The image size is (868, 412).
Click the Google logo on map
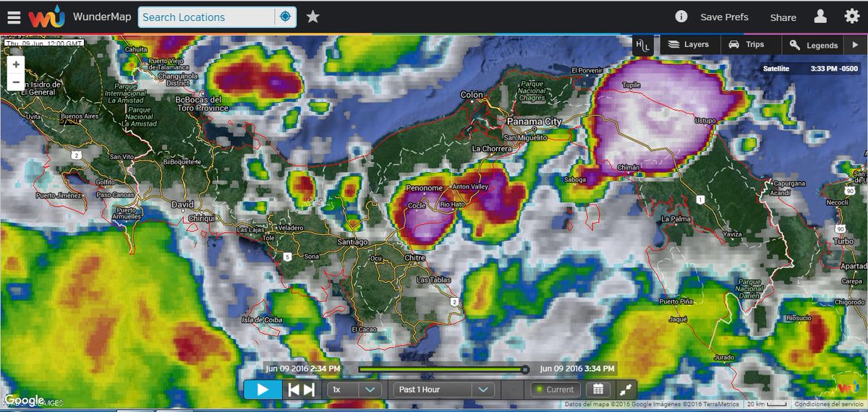point(23,400)
